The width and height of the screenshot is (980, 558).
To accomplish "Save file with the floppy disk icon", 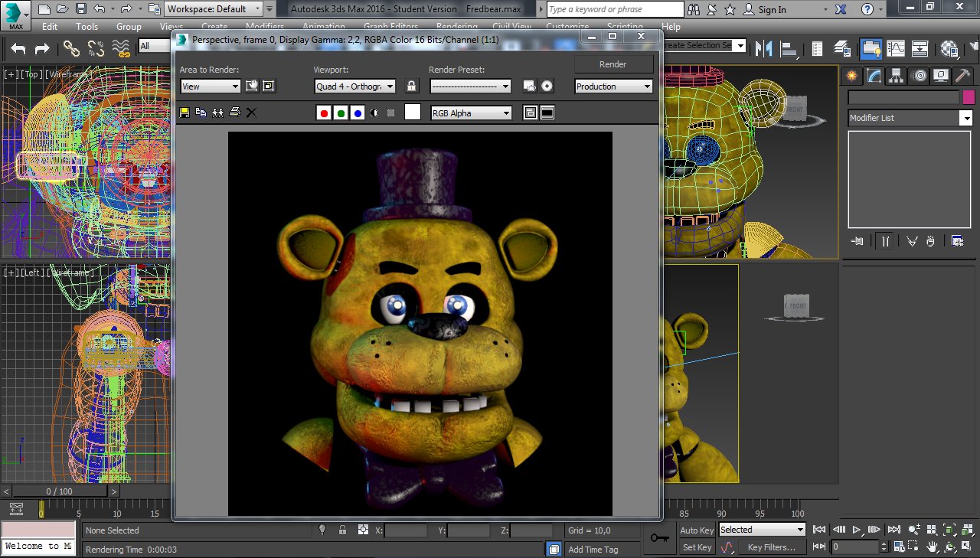I will [82, 9].
